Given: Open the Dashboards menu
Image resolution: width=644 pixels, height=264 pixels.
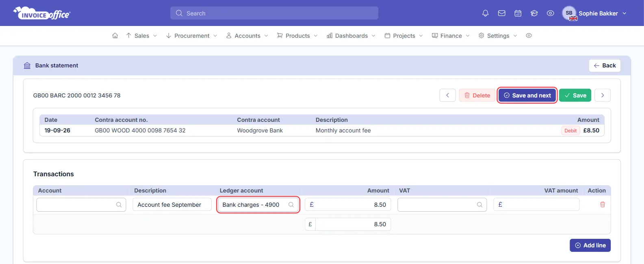Looking at the screenshot, I should click(351, 36).
